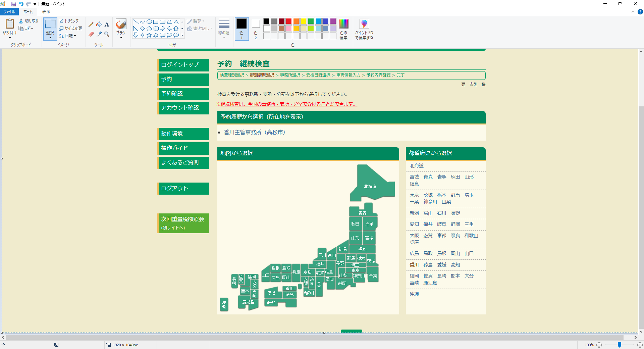Screen dimensions: 644x349
Task: Open the 輪郭 outline dropdown
Action: 196,21
